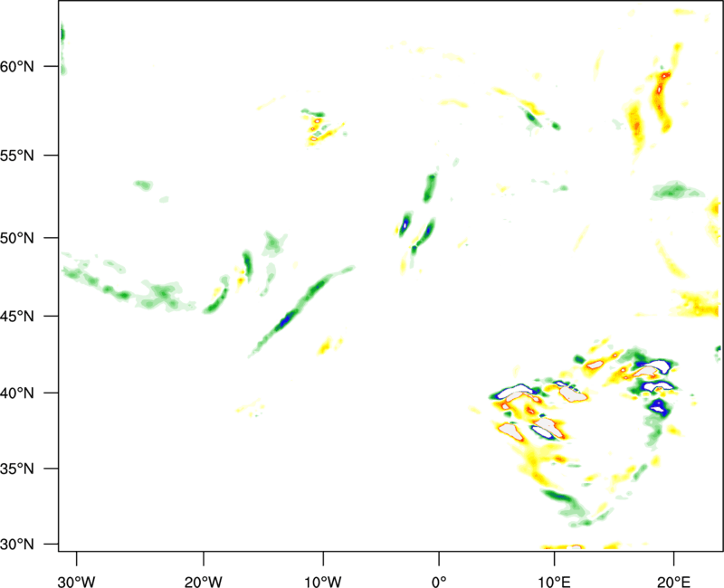Click the 55°N latitude label
Image resolution: width=724 pixels, height=588 pixels.
[17, 156]
